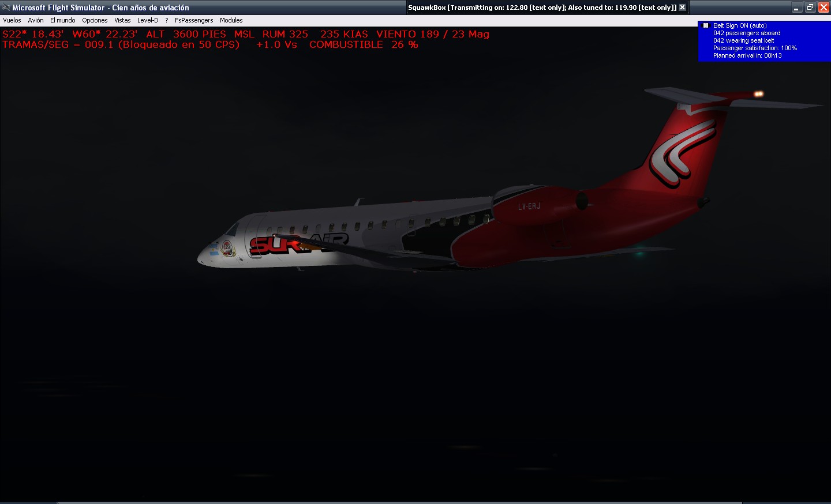Screen dimensions: 831x504
Task: Open the Level-D menu
Action: (x=148, y=20)
